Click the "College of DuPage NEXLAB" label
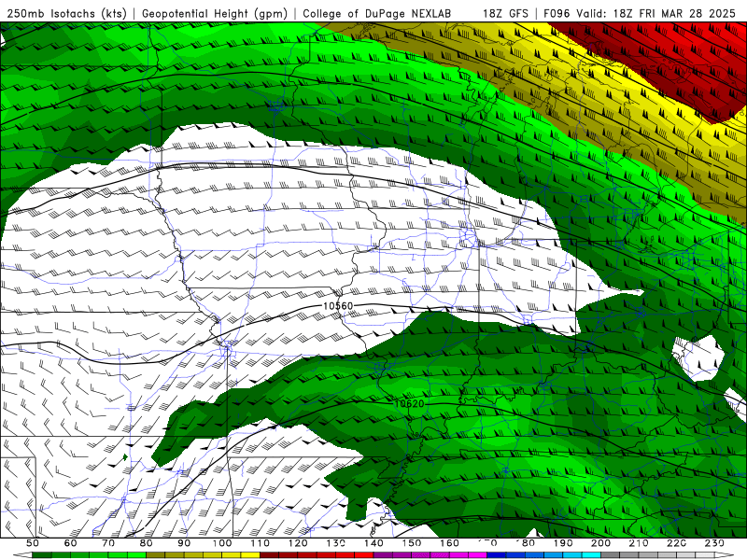Image resolution: width=747 pixels, height=560 pixels. pos(377,13)
